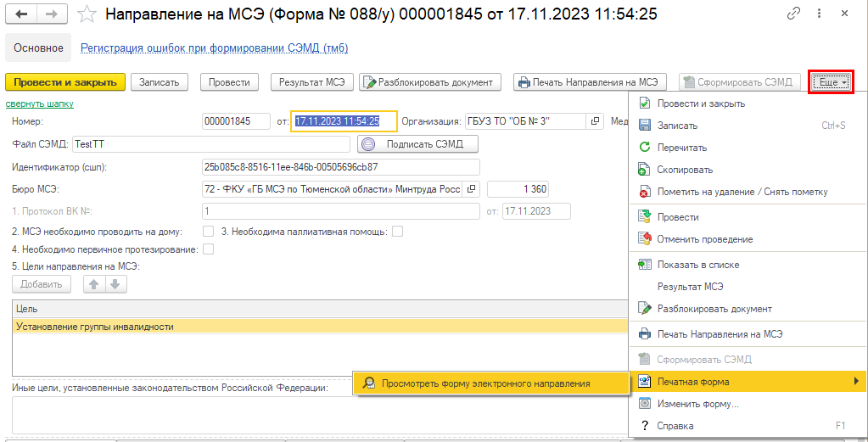Screen dimensions: 868x442
Task: Click the back navigation arrow
Action: coord(22,14)
